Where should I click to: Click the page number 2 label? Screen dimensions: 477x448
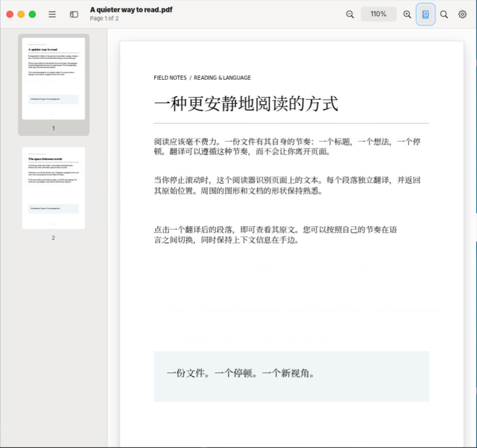coord(54,238)
